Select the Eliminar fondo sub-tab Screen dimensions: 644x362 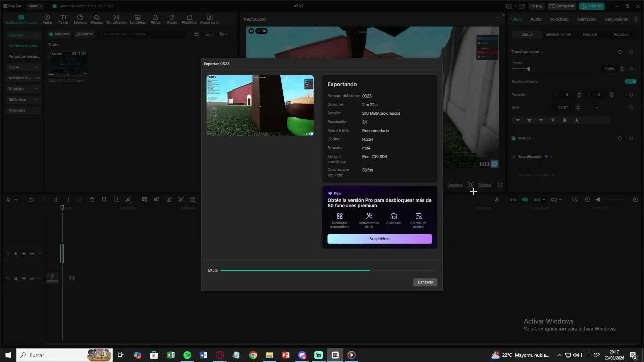[558, 34]
